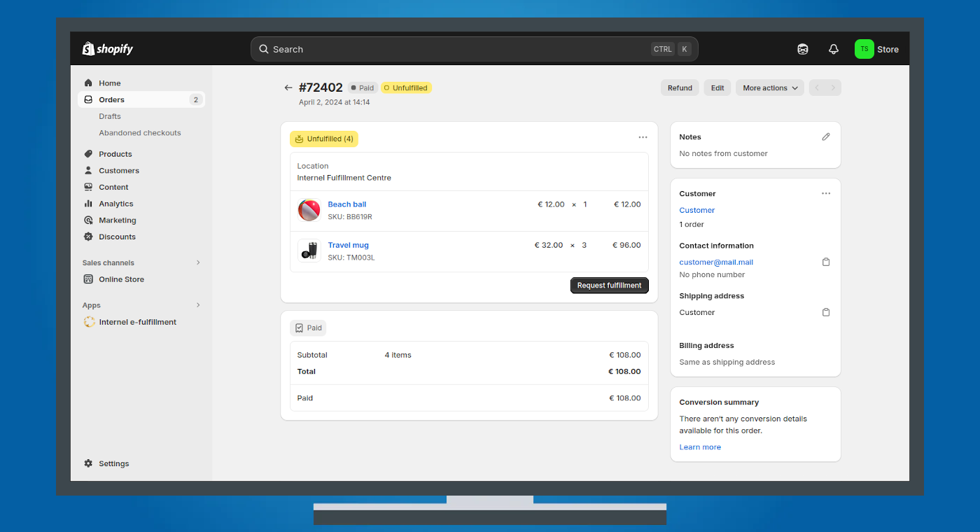The width and height of the screenshot is (980, 532).
Task: Copy shipping address with clipboard icon
Action: pyautogui.click(x=826, y=312)
